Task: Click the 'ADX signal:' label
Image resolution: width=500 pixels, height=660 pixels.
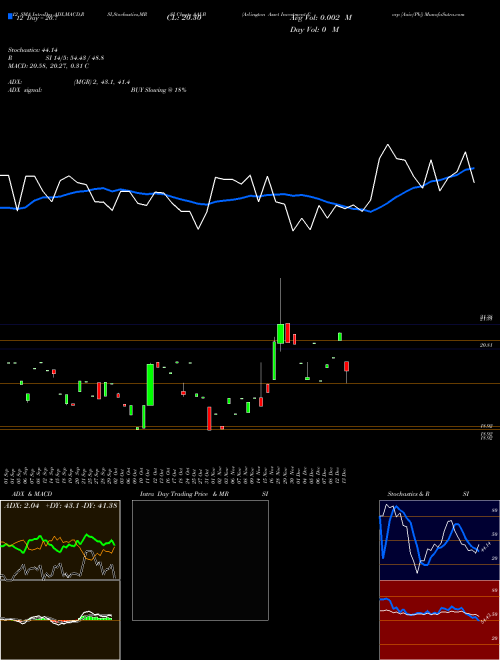Action: pyautogui.click(x=24, y=90)
